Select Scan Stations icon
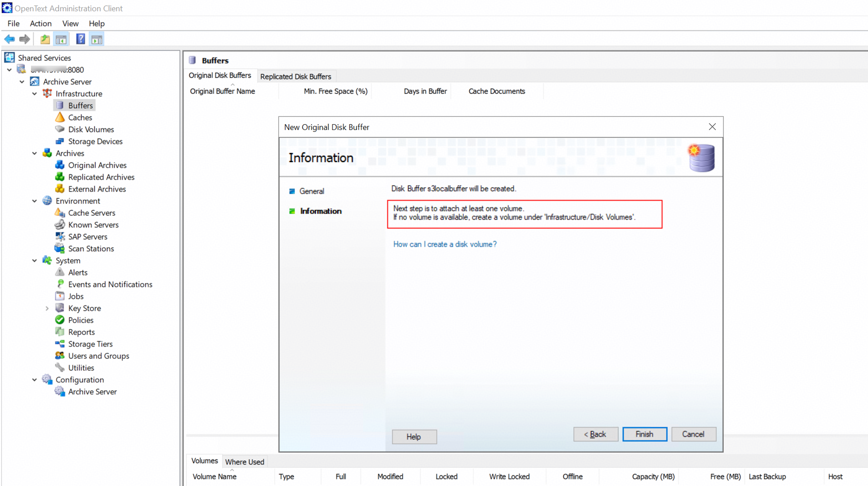 pos(60,248)
